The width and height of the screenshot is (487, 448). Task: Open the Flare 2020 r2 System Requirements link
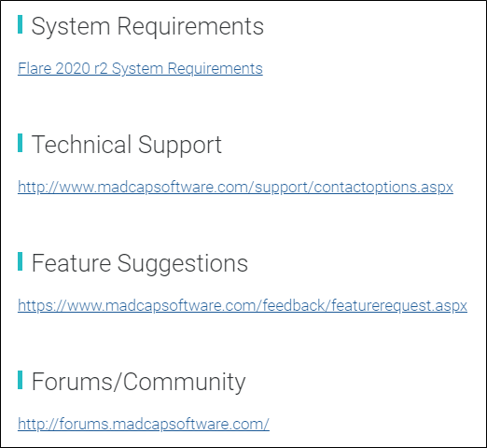140,68
